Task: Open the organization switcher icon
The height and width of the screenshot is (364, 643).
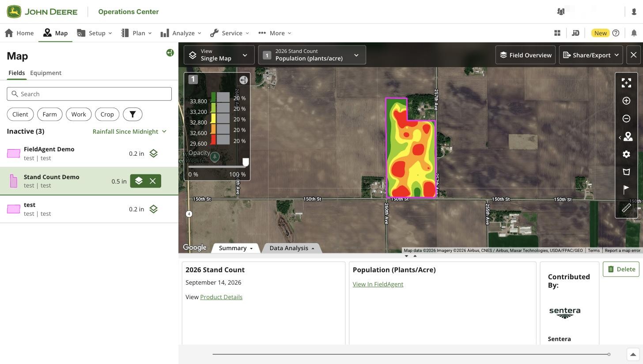Action: [561, 12]
